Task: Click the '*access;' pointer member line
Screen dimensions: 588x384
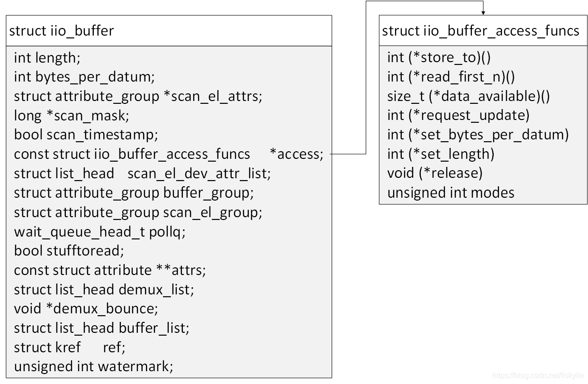Action: [168, 154]
